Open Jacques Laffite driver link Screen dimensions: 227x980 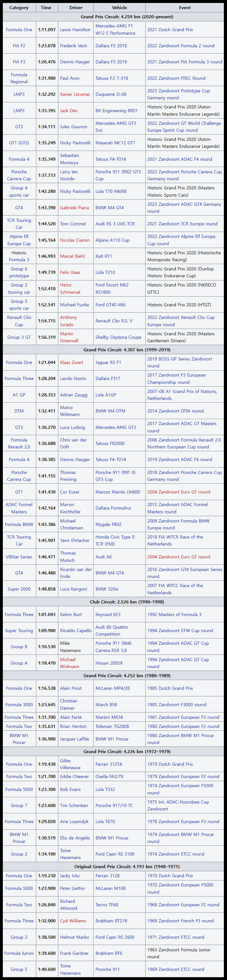74,739
